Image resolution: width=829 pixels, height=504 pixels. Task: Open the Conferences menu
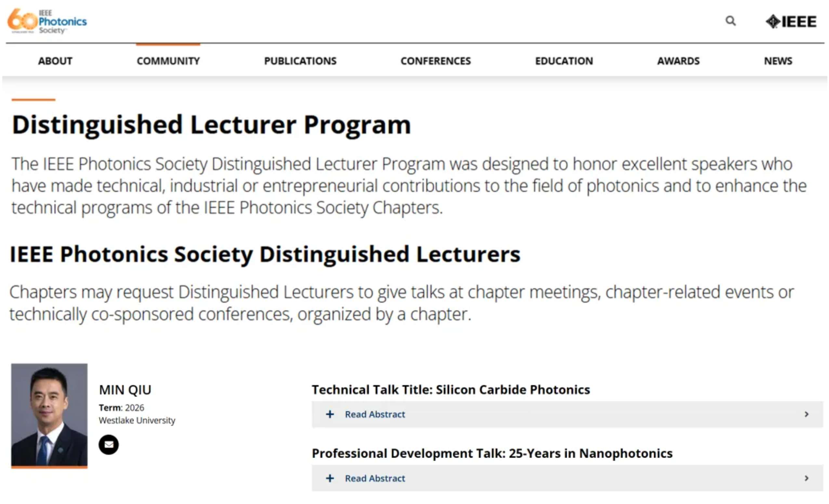(x=436, y=61)
